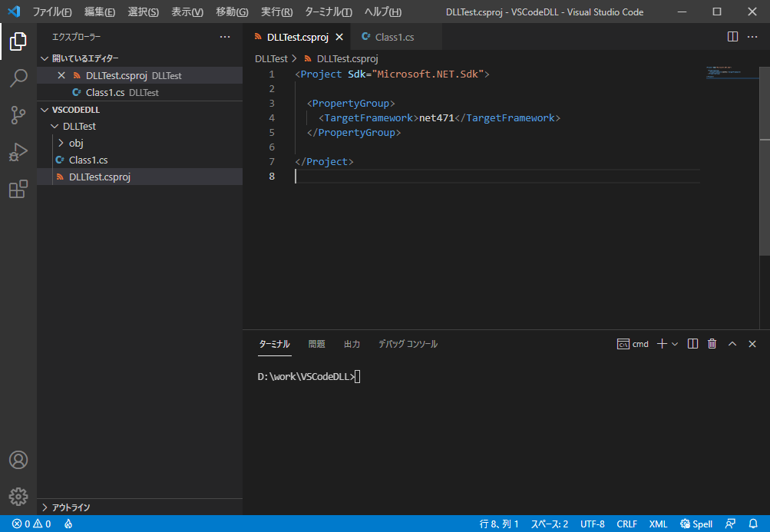Open Spell checker status item
The width and height of the screenshot is (770, 532).
click(696, 524)
